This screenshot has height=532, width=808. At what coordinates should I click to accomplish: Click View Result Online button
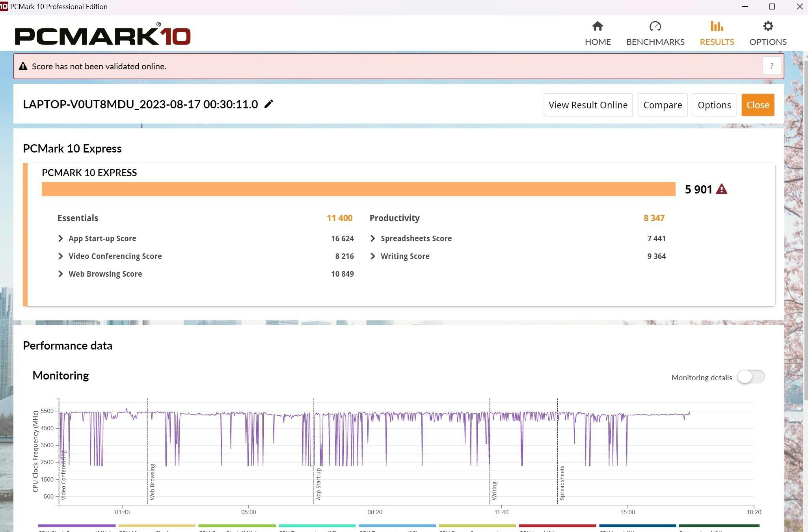coord(588,105)
